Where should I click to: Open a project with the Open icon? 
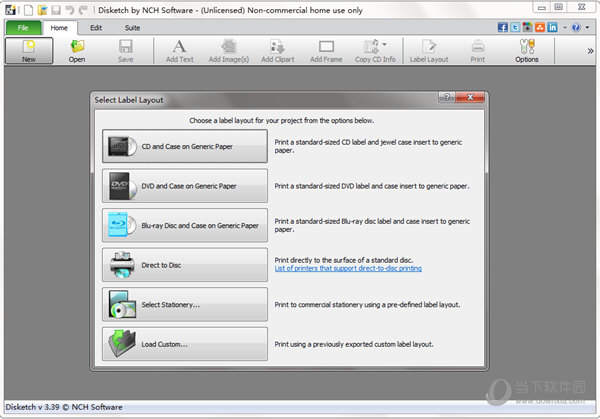click(77, 51)
